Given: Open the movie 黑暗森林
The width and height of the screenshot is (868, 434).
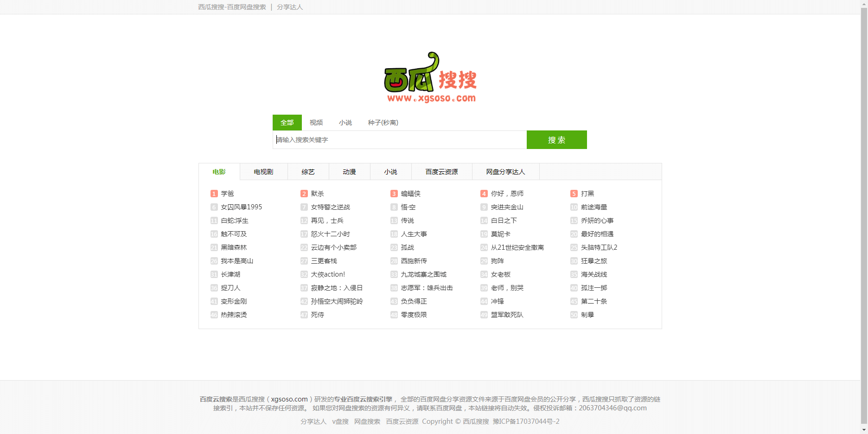Looking at the screenshot, I should (x=234, y=247).
